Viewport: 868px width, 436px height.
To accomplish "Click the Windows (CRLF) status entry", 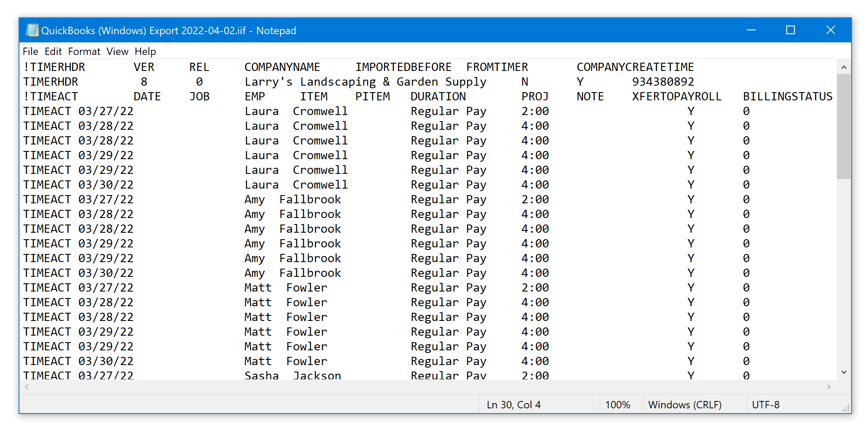I will [685, 405].
